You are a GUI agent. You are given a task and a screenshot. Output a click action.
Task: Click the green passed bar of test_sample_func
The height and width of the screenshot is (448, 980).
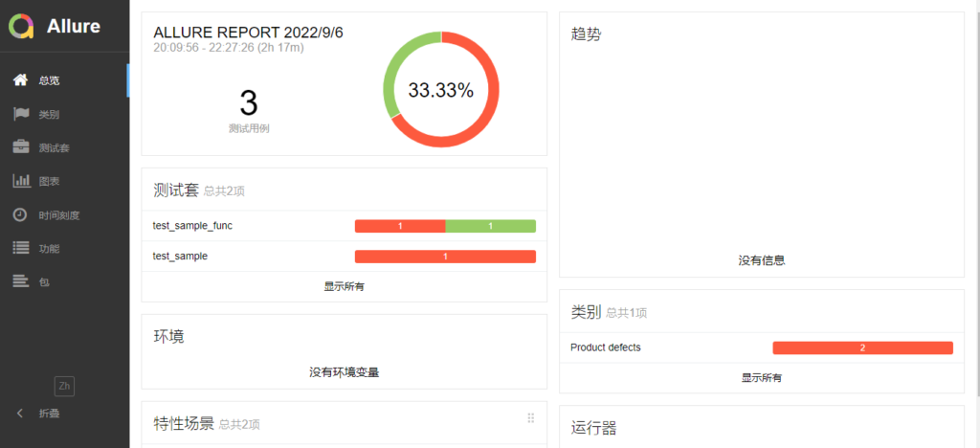(x=490, y=226)
